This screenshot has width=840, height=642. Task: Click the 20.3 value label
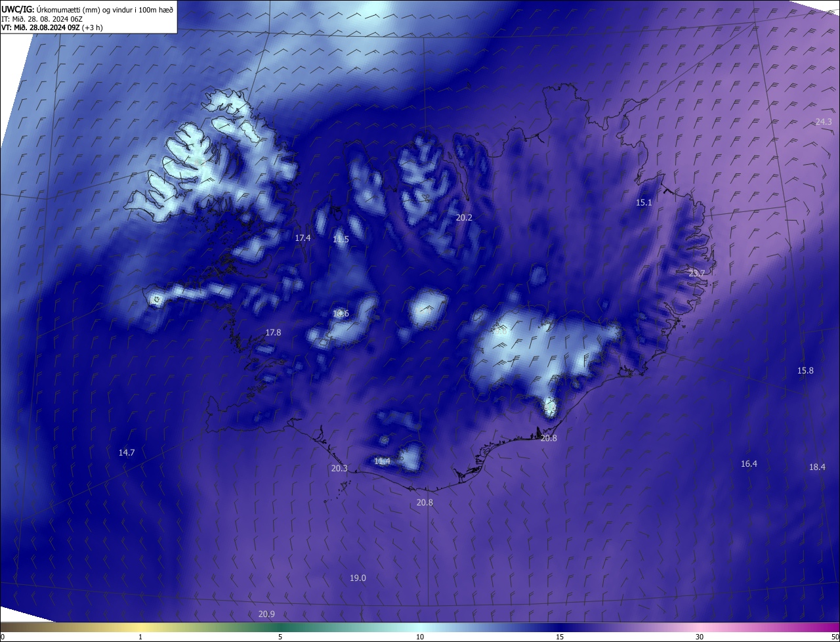[x=339, y=468]
